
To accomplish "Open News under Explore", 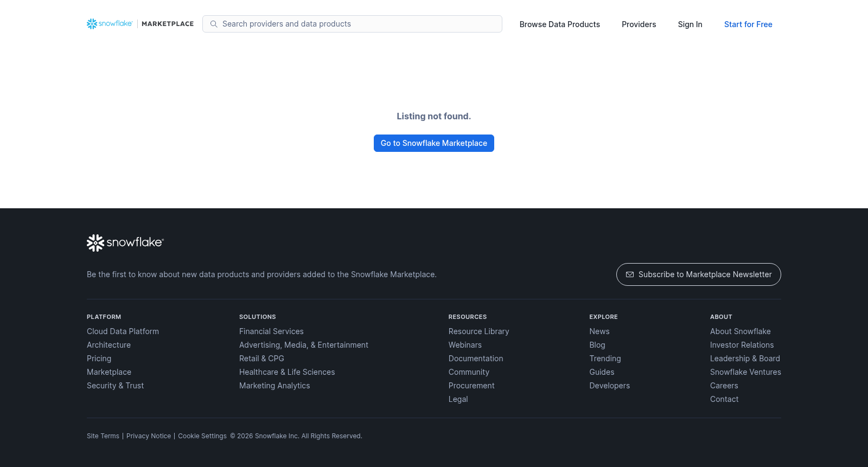I will tap(599, 331).
